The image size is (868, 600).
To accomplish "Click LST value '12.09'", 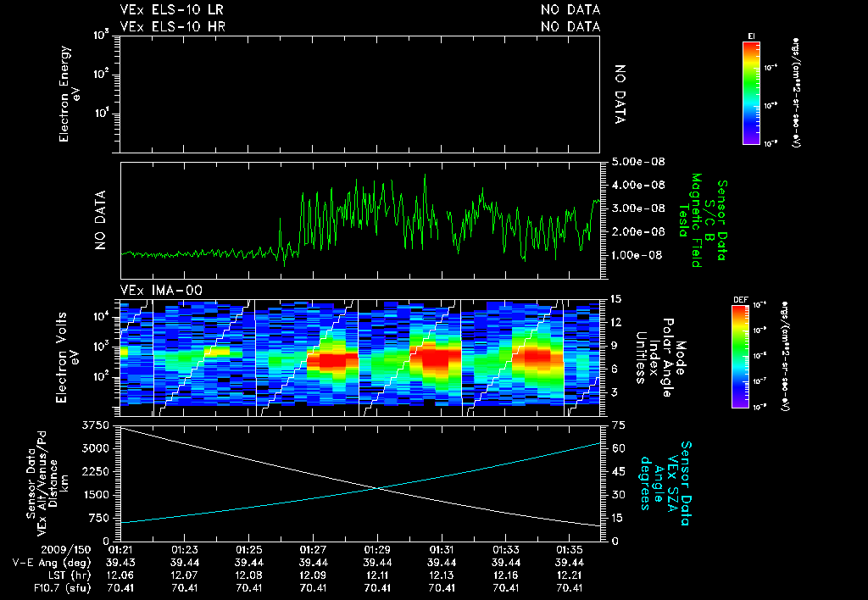I will (x=314, y=575).
